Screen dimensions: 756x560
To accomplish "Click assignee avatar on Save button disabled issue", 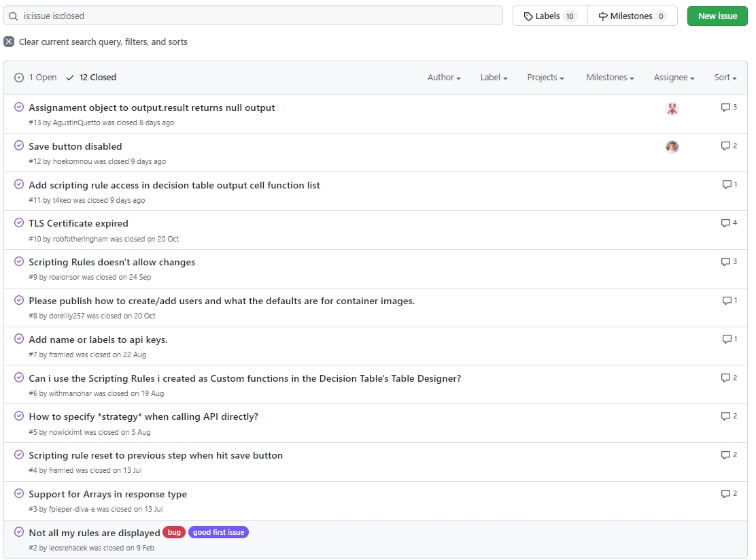I will tap(672, 147).
